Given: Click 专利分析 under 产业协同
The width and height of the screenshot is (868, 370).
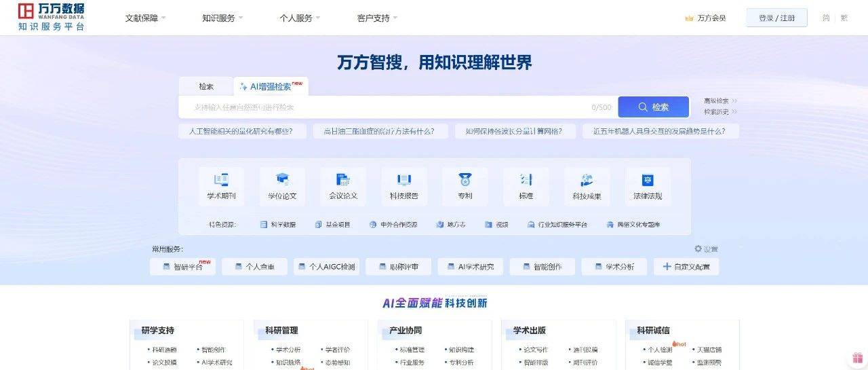Looking at the screenshot, I should tap(461, 363).
